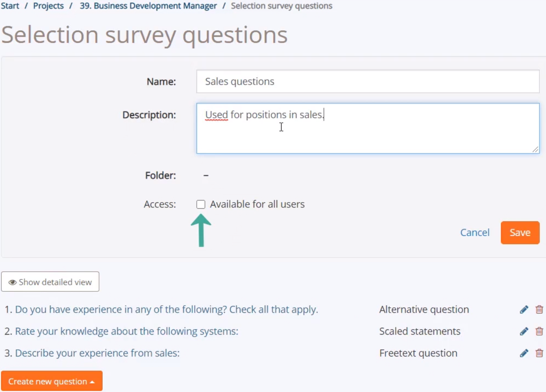Click the Name input field
546x392 pixels.
368,81
